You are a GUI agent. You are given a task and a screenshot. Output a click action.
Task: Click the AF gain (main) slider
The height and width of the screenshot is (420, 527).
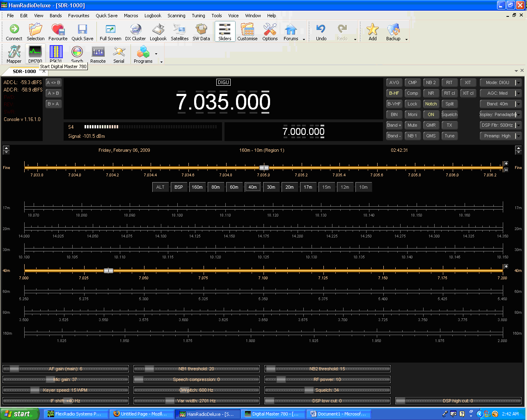point(66,369)
